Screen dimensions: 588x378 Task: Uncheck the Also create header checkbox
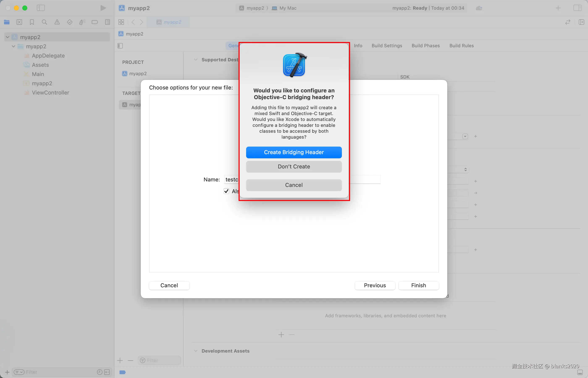point(226,191)
